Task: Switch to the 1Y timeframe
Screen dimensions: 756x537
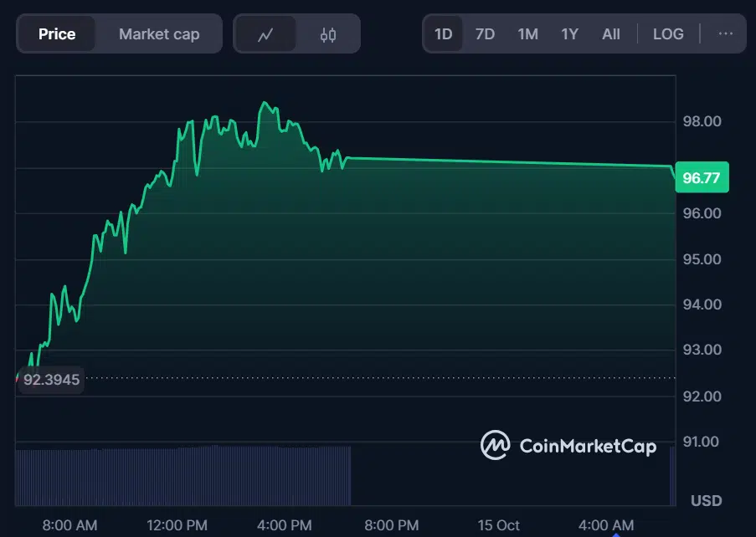Action: click(569, 33)
